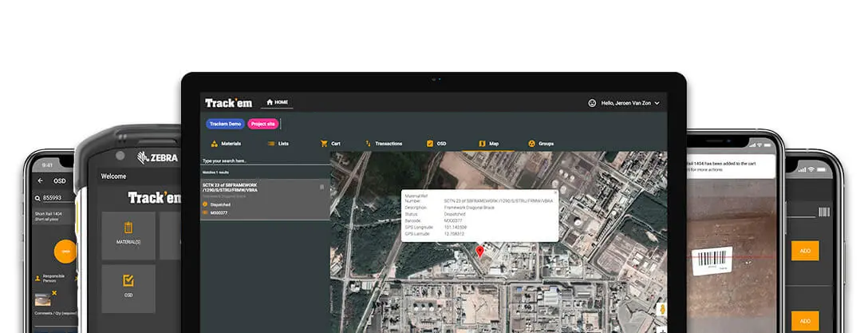
Task: Tap the Track'em logo on Zebra device
Action: point(155,198)
